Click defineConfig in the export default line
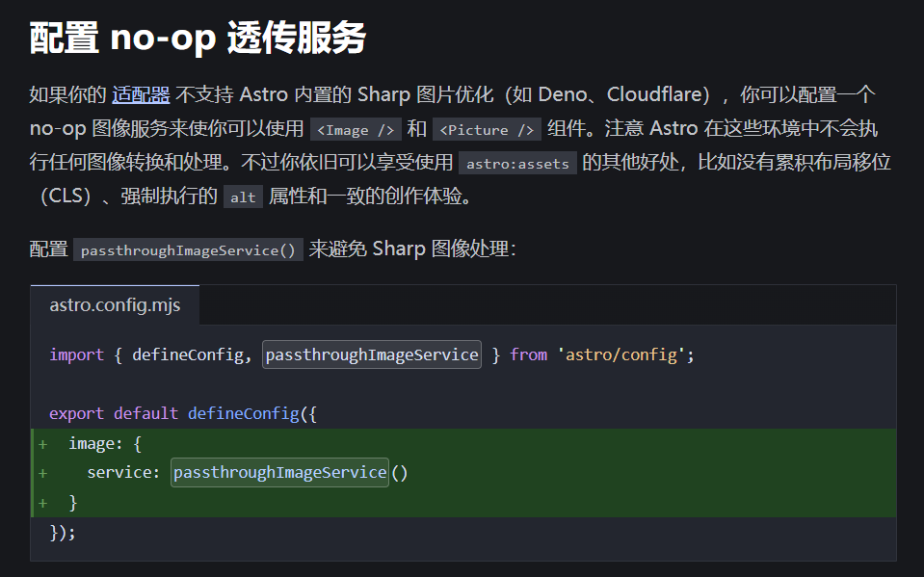Viewport: 924px width, 577px height. [243, 413]
